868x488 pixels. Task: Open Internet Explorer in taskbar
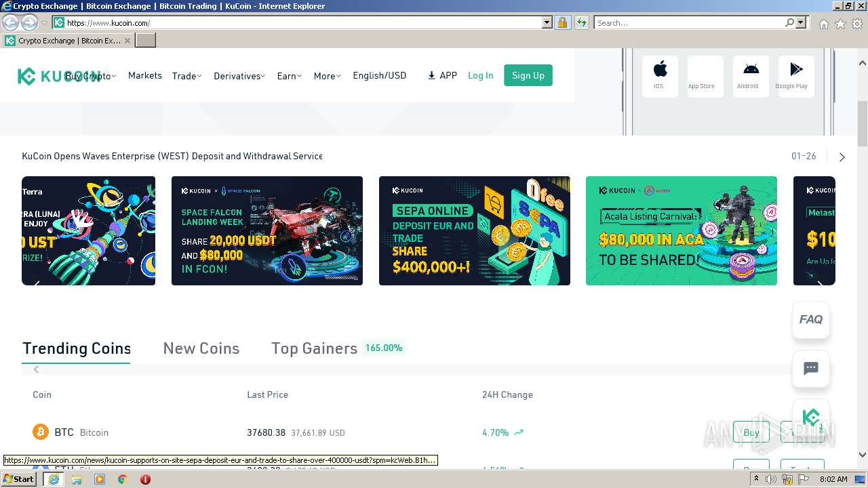[x=54, y=479]
